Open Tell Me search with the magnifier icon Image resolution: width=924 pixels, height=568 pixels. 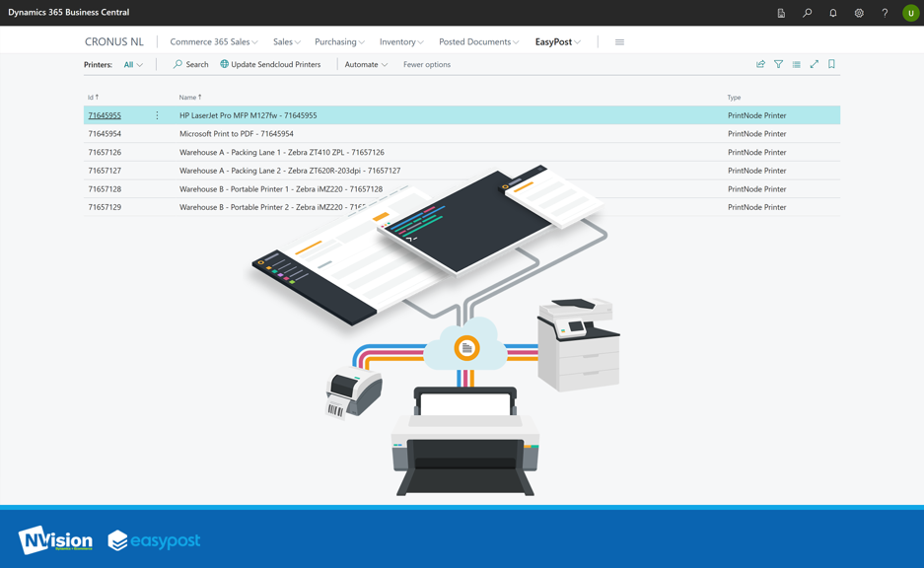[807, 13]
